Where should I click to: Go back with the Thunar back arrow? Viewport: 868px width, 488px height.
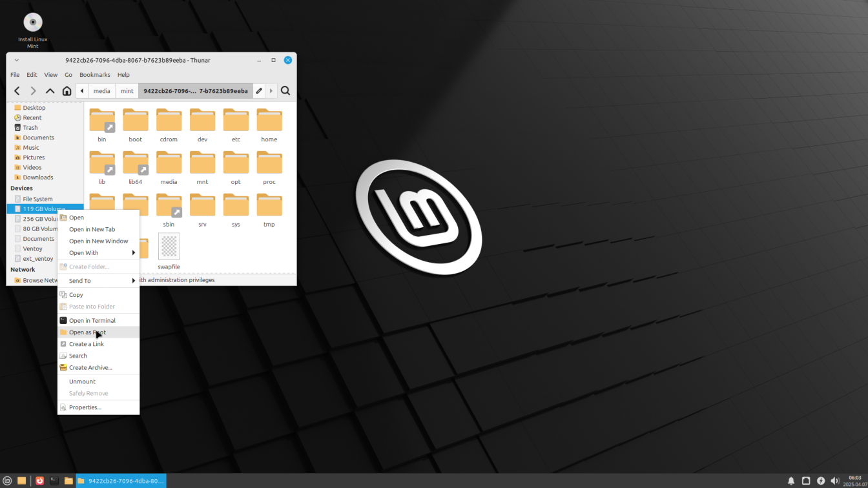click(17, 91)
